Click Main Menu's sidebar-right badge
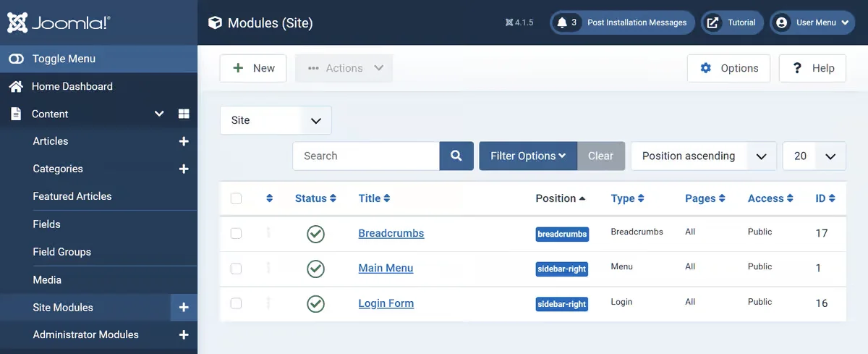 tap(562, 269)
